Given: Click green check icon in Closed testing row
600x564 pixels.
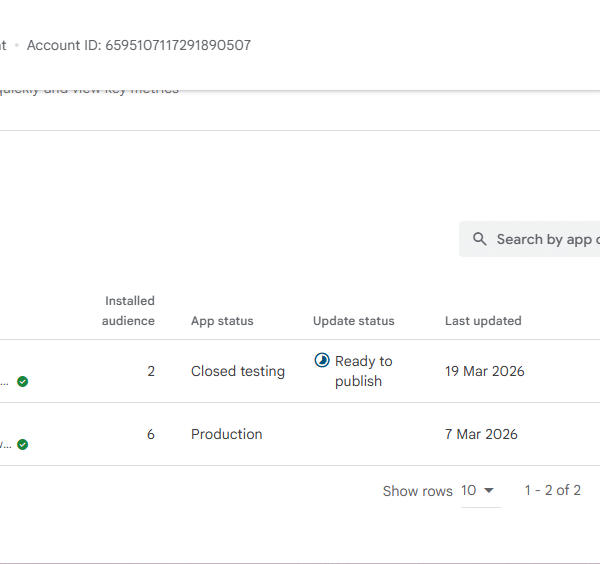Looking at the screenshot, I should [x=23, y=381].
